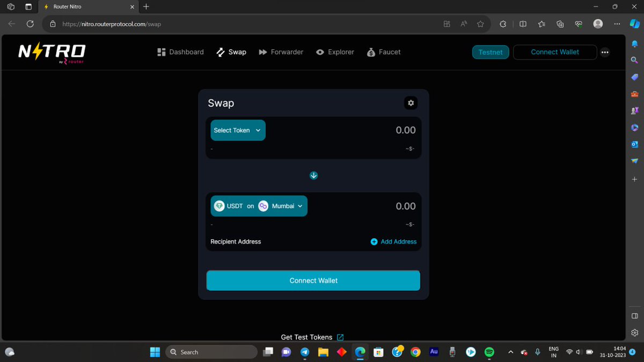
Task: Open the USDT on Mumbai token dropdown
Action: point(259,206)
